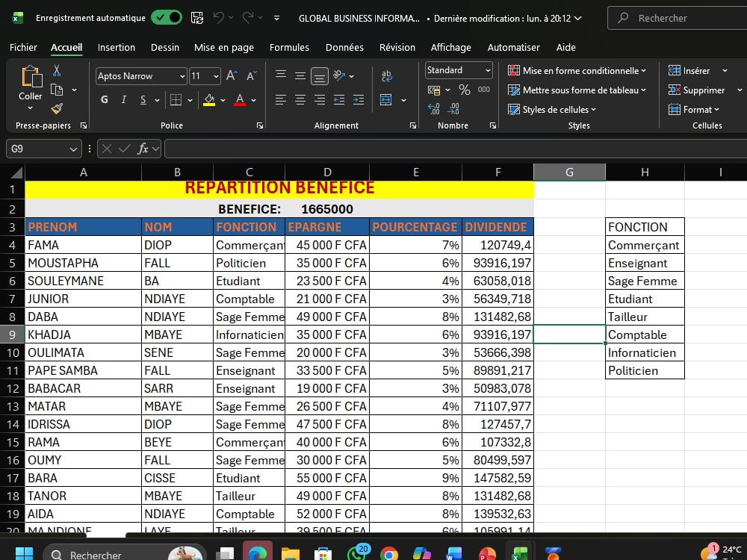
Task: Increase decimal places
Action: (x=433, y=109)
